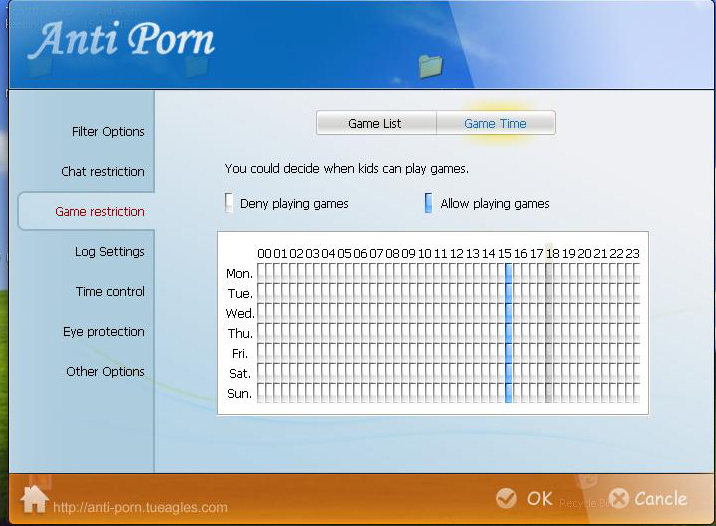Viewport: 716px width, 526px height.
Task: Open the desktop folder icon behind the header
Action: tap(431, 66)
